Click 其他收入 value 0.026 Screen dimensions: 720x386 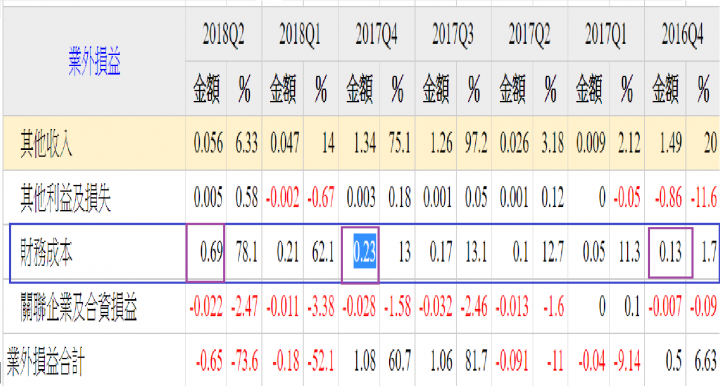click(x=514, y=143)
